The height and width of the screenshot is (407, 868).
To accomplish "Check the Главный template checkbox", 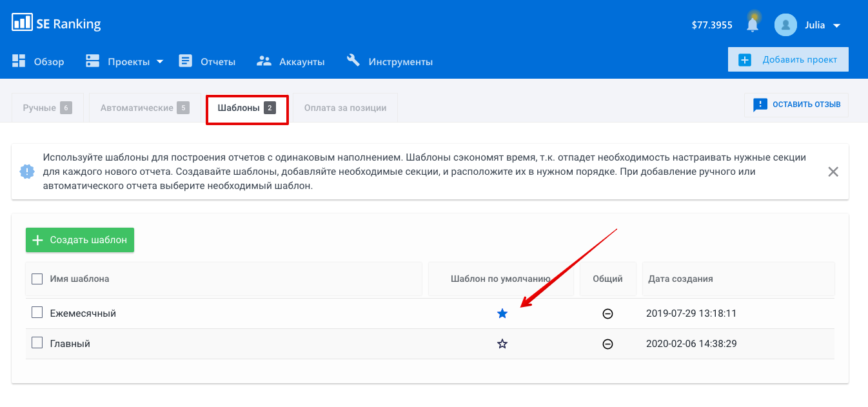I will click(37, 343).
